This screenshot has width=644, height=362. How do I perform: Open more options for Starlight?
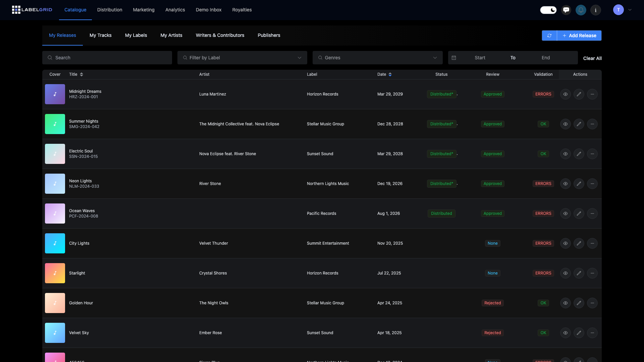(592, 273)
